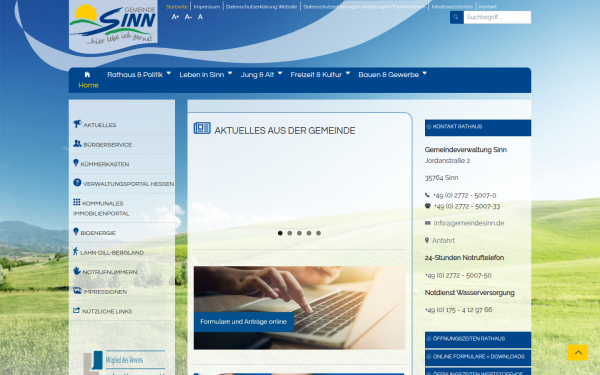Open Datenschutzerklärung Website link
Screen dimensions: 600x375
pyautogui.click(x=261, y=7)
